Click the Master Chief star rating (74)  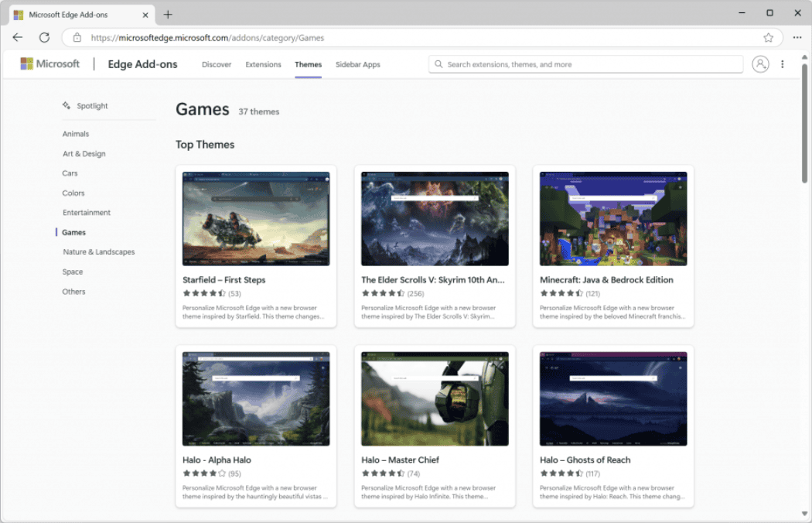click(x=391, y=473)
